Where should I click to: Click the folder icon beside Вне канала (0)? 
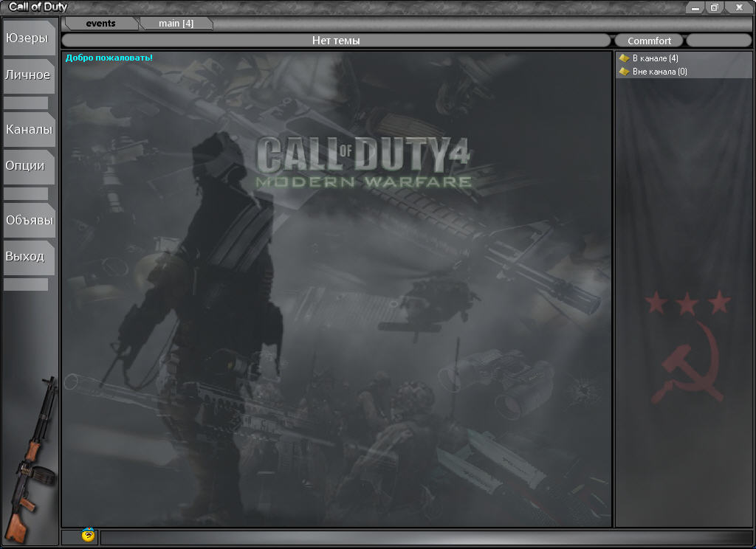624,72
